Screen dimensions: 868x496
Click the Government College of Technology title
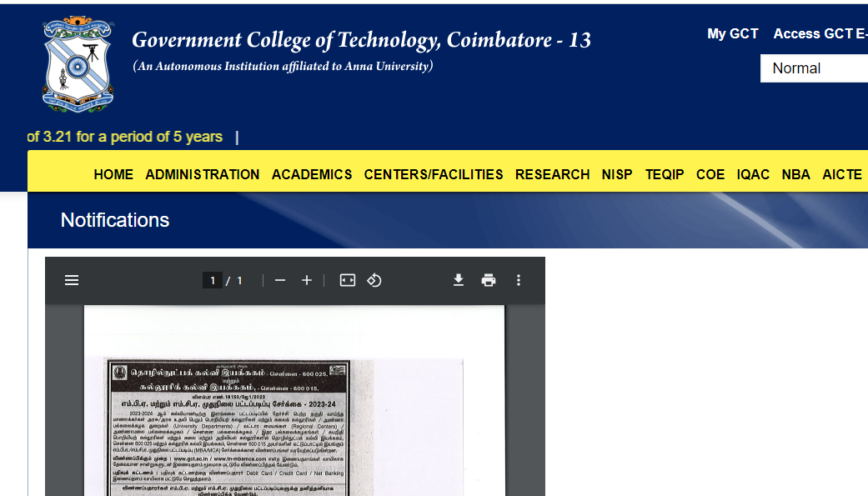tap(362, 40)
